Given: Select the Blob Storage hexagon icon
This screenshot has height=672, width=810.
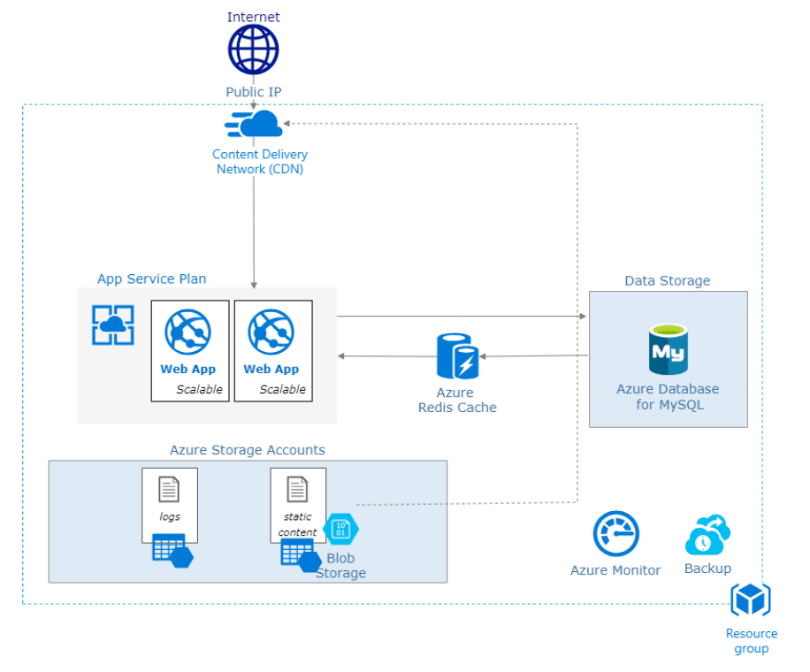Looking at the screenshot, I should pyautogui.click(x=341, y=529).
